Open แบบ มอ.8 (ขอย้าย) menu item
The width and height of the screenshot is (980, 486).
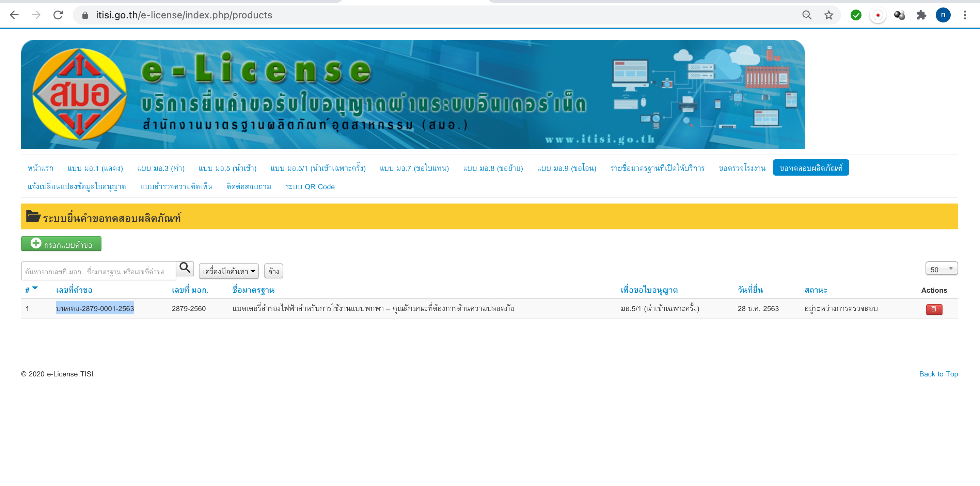point(493,168)
